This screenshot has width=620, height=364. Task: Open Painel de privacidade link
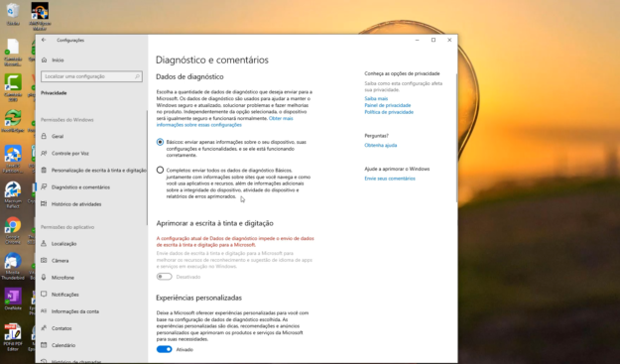coord(388,105)
